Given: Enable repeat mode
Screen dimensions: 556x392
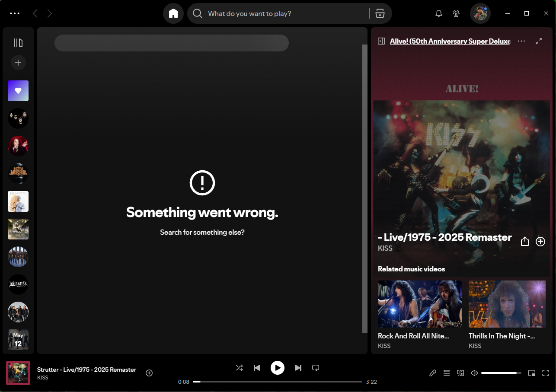Looking at the screenshot, I should tap(316, 368).
